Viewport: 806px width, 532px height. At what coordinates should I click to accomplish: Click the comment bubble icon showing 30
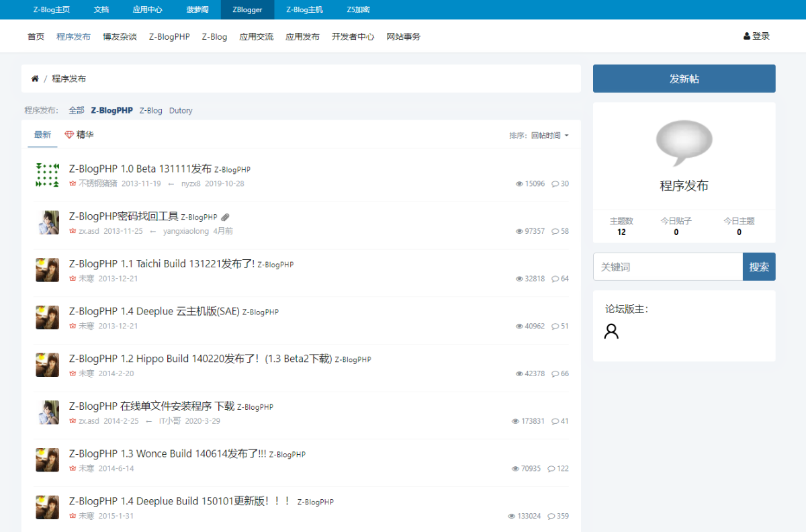(555, 183)
